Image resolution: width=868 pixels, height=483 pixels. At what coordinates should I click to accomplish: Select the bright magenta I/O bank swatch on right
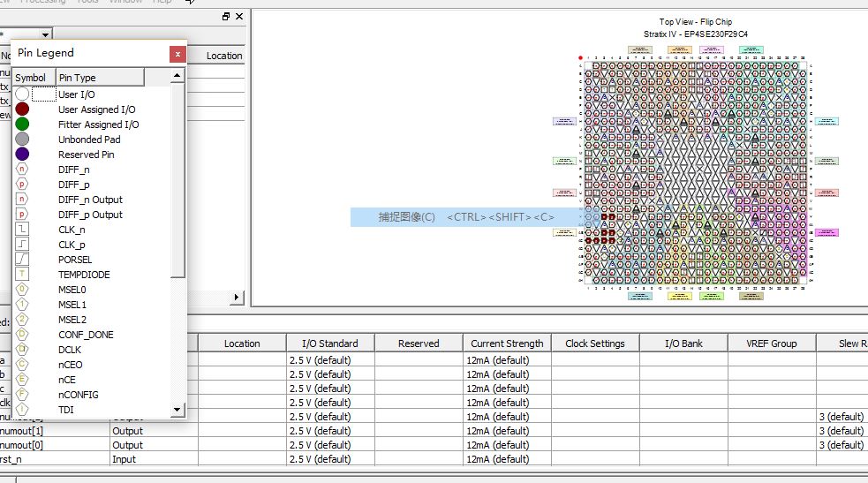826,232
